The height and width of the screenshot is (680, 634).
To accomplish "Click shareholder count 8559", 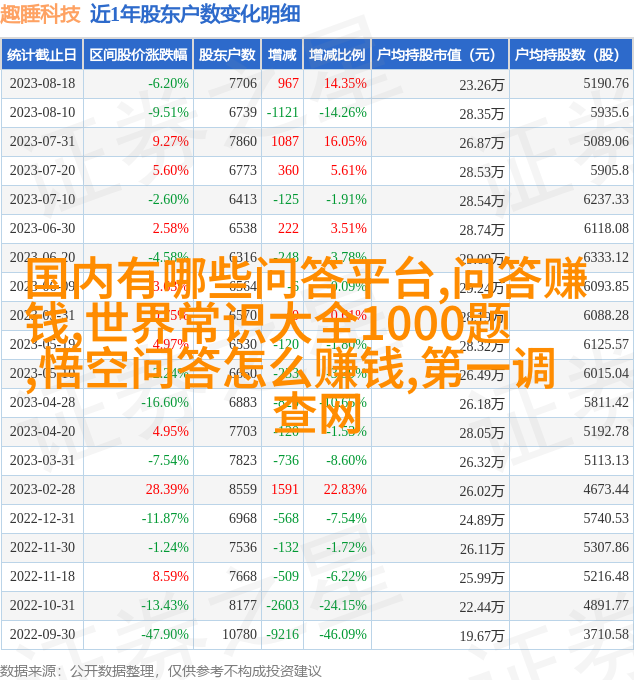I will tap(243, 489).
